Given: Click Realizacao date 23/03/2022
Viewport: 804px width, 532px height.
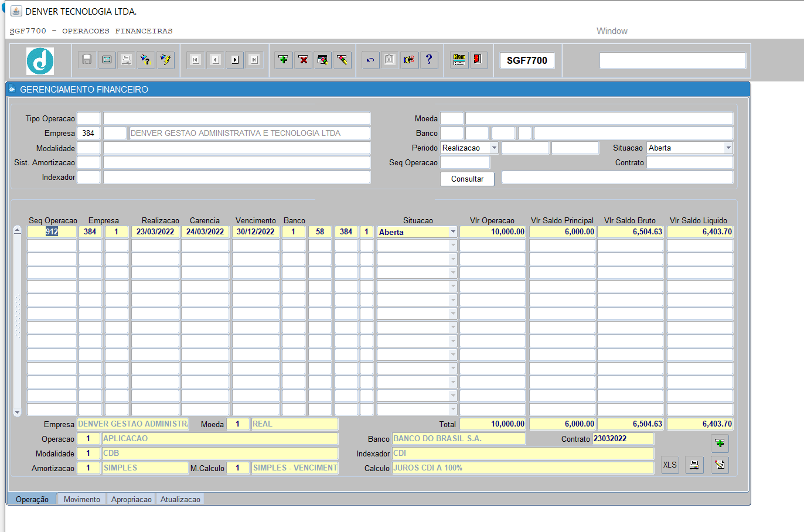Looking at the screenshot, I should pos(155,231).
